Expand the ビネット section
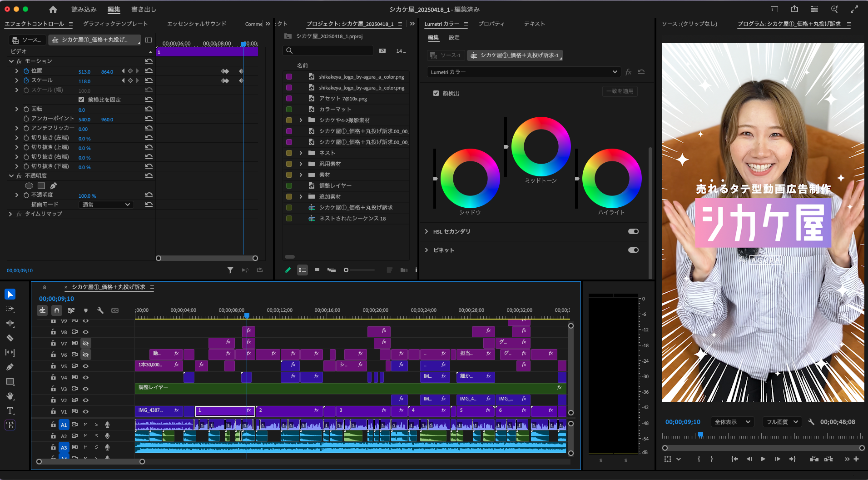The image size is (868, 480). (426, 250)
